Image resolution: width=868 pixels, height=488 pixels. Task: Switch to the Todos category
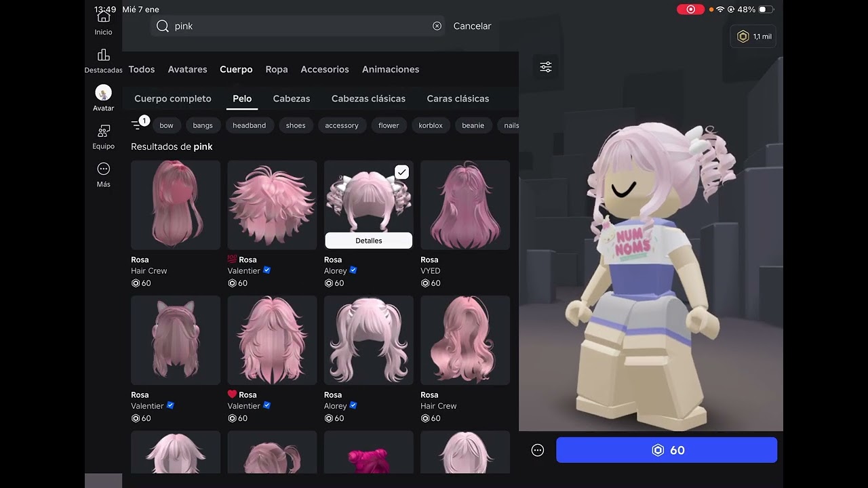tap(142, 69)
